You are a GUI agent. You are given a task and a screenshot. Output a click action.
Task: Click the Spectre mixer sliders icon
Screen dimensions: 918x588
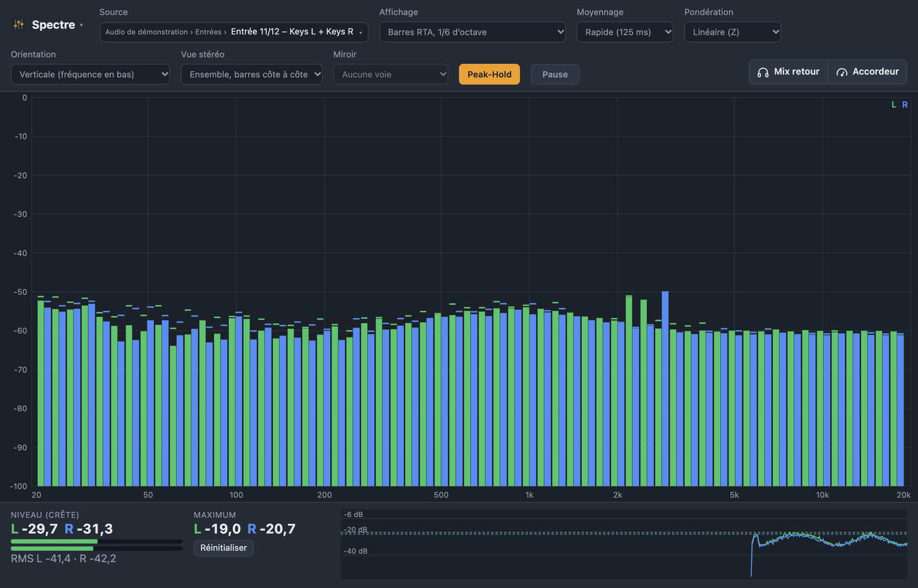coord(19,25)
